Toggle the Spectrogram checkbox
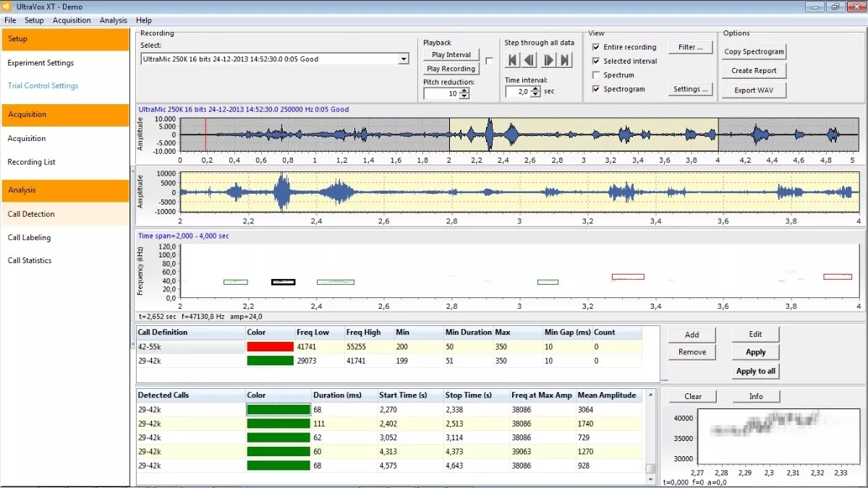This screenshot has width=868, height=488. [x=596, y=89]
